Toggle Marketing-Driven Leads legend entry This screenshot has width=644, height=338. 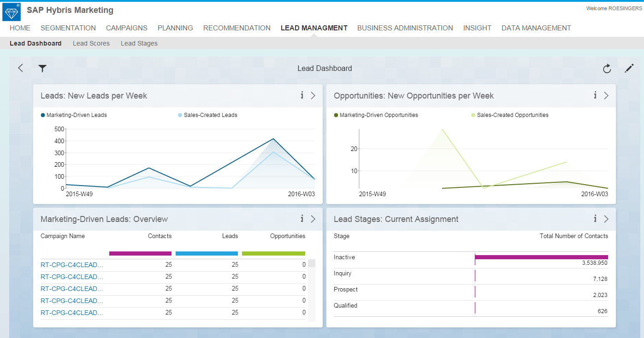click(x=74, y=115)
